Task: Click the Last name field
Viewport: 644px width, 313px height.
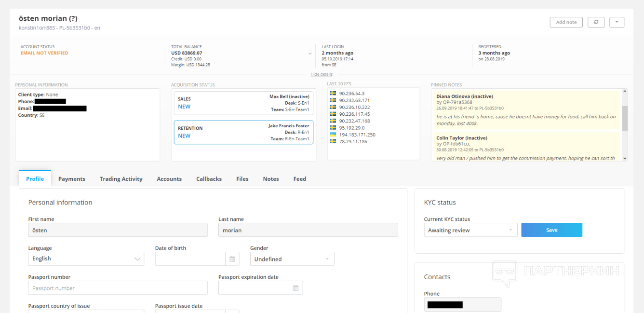Action: point(308,230)
